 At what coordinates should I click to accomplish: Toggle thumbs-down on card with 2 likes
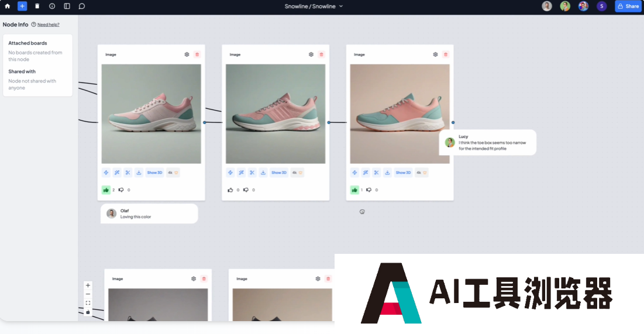[121, 190]
